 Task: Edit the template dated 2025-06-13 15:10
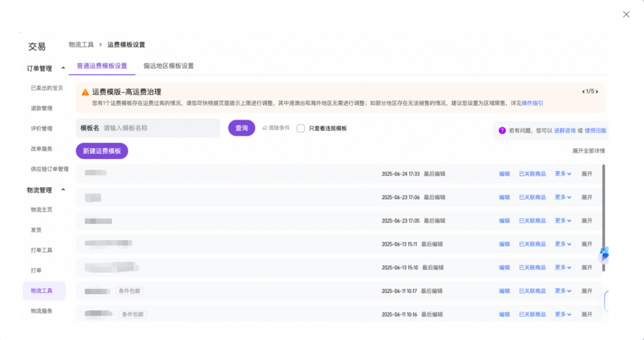pyautogui.click(x=504, y=267)
